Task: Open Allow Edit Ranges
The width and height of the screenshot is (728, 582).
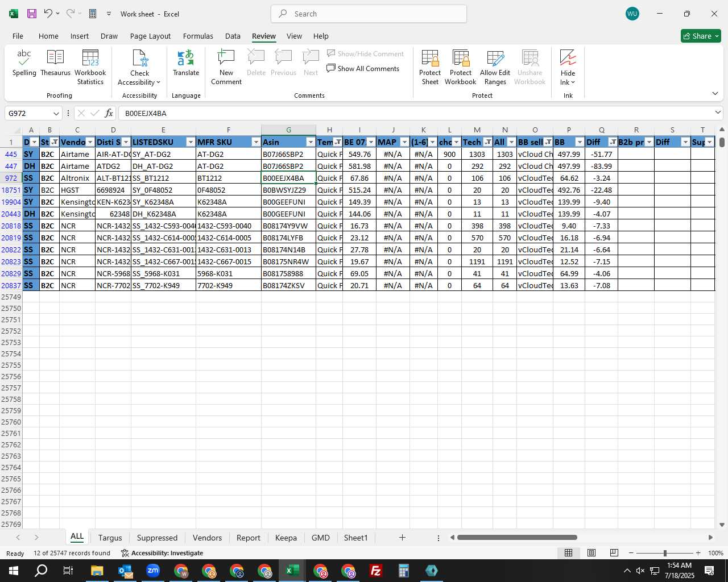Action: (x=495, y=68)
